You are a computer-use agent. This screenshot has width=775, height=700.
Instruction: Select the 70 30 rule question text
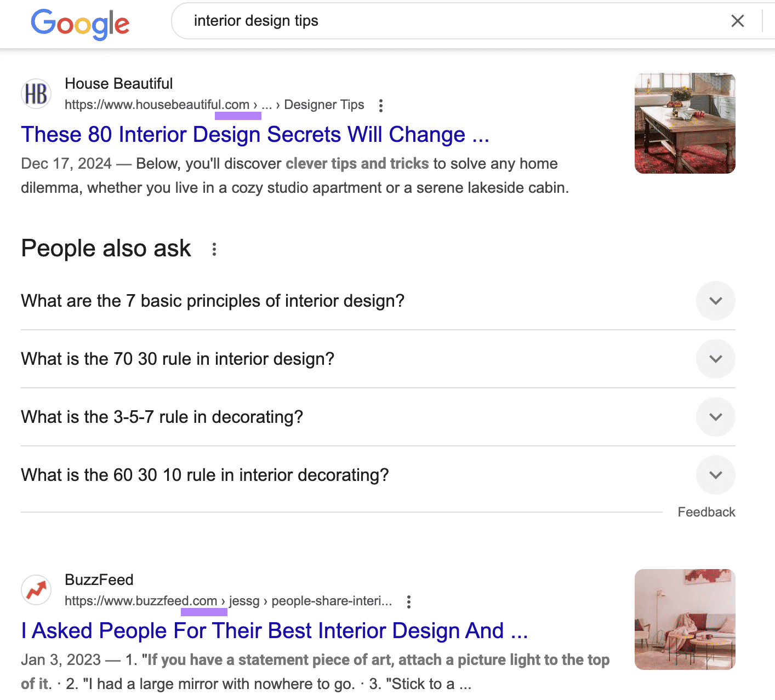(x=177, y=359)
